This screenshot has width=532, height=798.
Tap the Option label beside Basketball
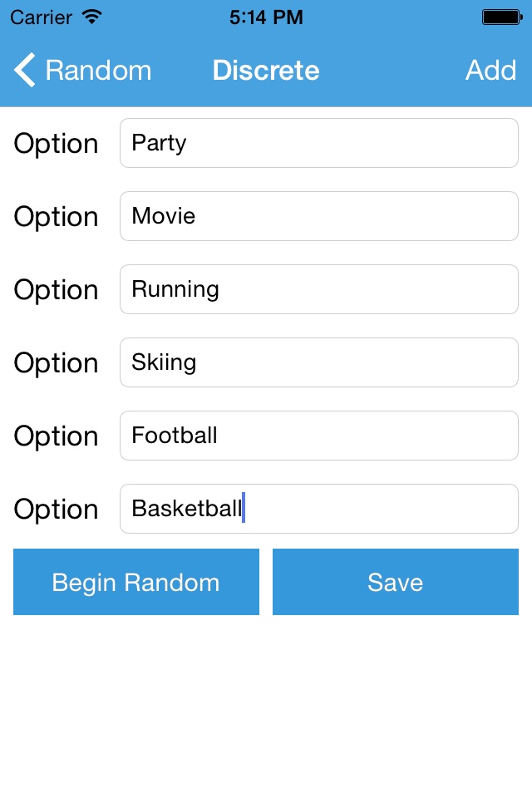(x=56, y=510)
